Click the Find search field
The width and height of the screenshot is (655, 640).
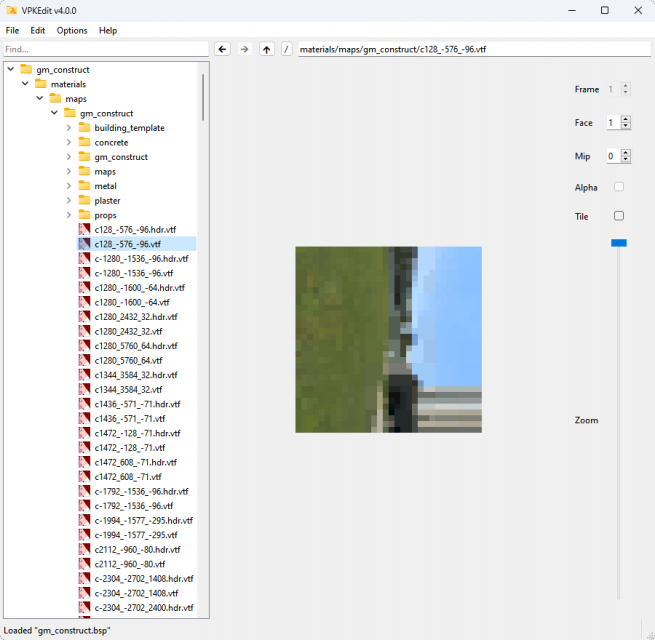105,49
